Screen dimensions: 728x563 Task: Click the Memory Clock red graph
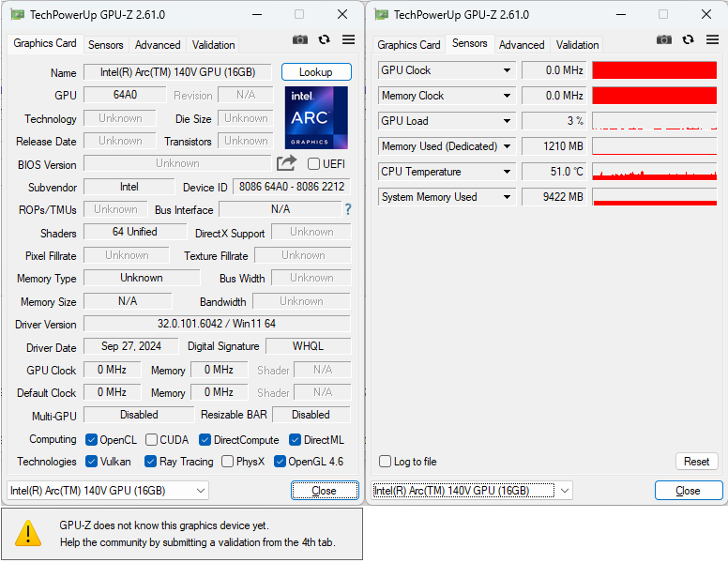655,96
